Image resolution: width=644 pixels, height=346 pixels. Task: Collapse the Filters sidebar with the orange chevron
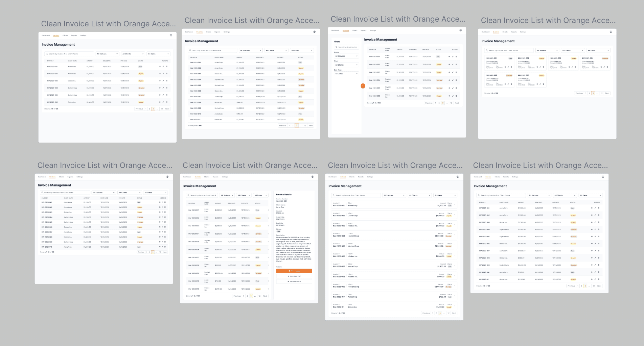tap(363, 86)
